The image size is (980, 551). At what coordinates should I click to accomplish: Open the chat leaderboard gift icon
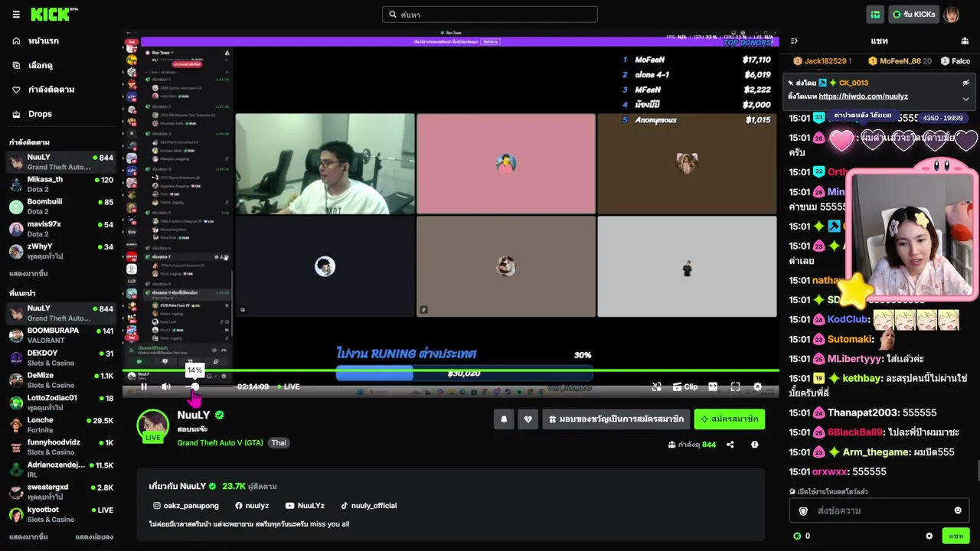pyautogui.click(x=965, y=41)
